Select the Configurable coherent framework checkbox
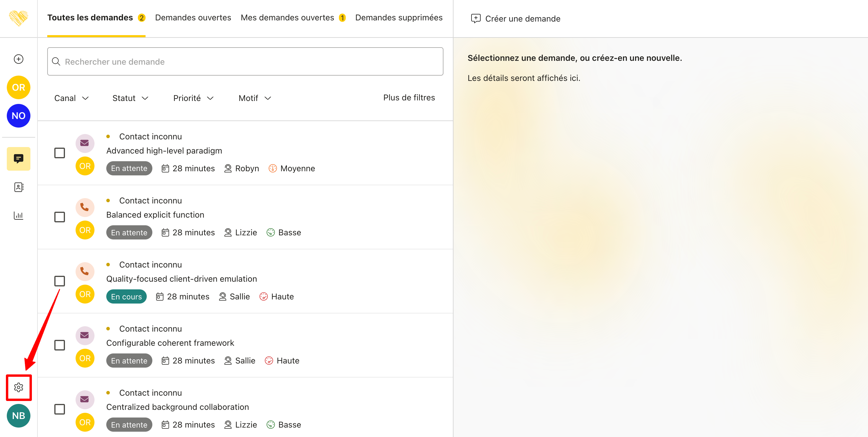Screen dimensions: 868x437 (60, 345)
